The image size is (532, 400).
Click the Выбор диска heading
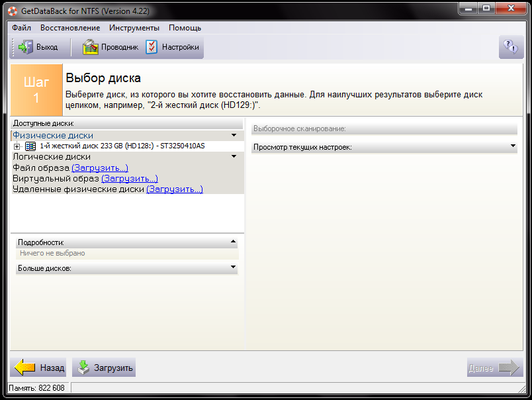click(103, 78)
